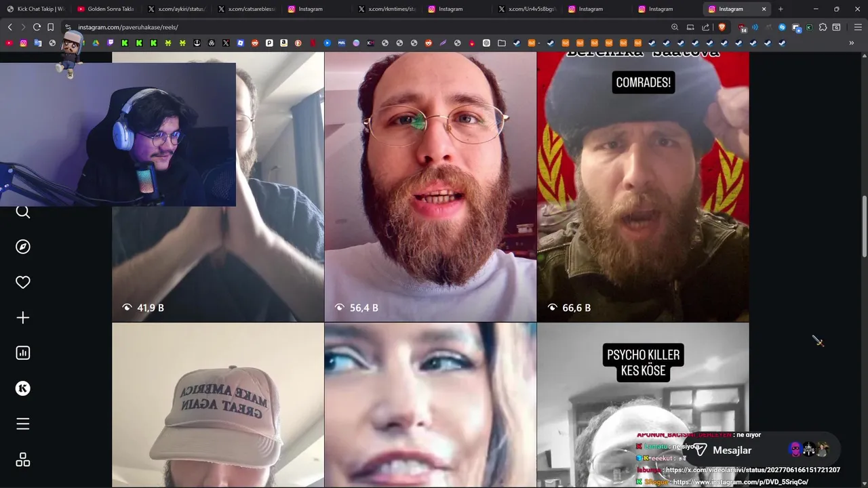Viewport: 868px width, 488px height.
Task: Open the instagram.com/p/DVD_5SriqCo link in chat
Action: [x=741, y=482]
